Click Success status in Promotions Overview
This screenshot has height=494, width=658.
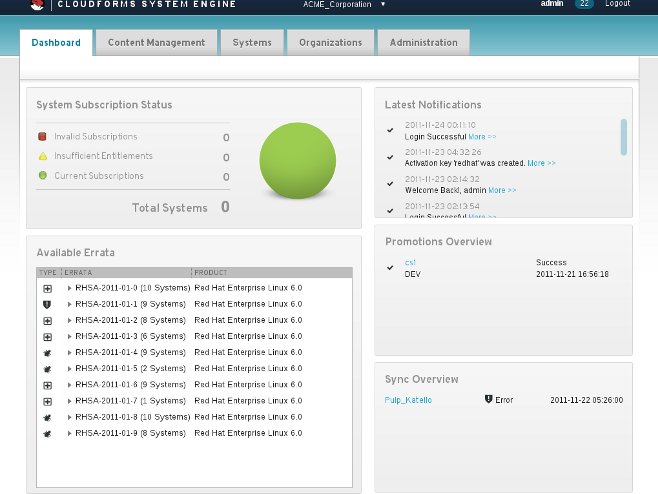point(551,262)
